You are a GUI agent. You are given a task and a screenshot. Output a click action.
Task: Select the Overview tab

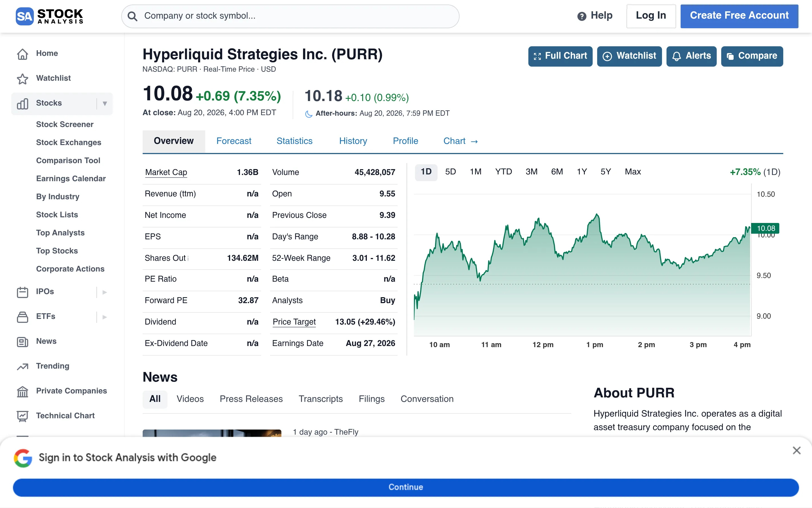pyautogui.click(x=173, y=141)
